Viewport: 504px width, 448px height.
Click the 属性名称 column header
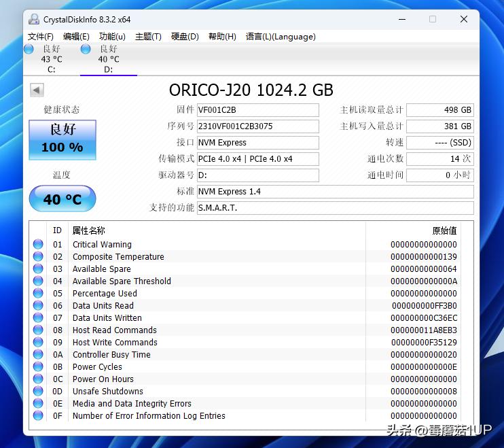coord(89,230)
